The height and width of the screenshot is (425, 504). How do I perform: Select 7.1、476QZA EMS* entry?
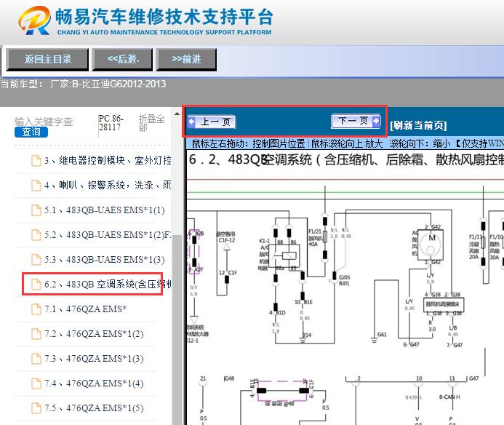pyautogui.click(x=86, y=309)
